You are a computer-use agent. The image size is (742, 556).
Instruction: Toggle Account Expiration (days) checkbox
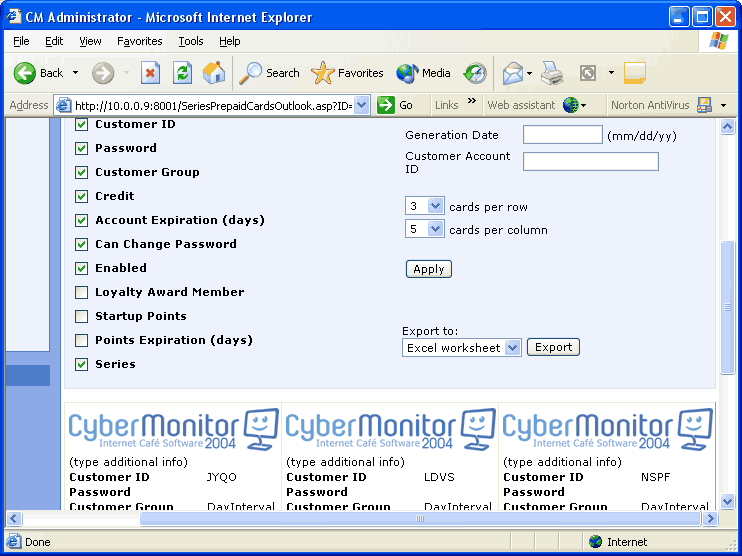pyautogui.click(x=81, y=220)
